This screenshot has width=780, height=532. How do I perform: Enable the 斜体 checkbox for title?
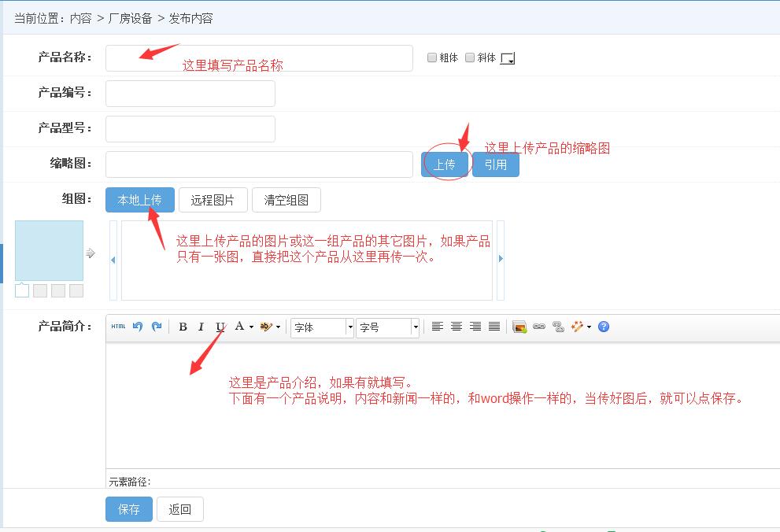pos(470,57)
